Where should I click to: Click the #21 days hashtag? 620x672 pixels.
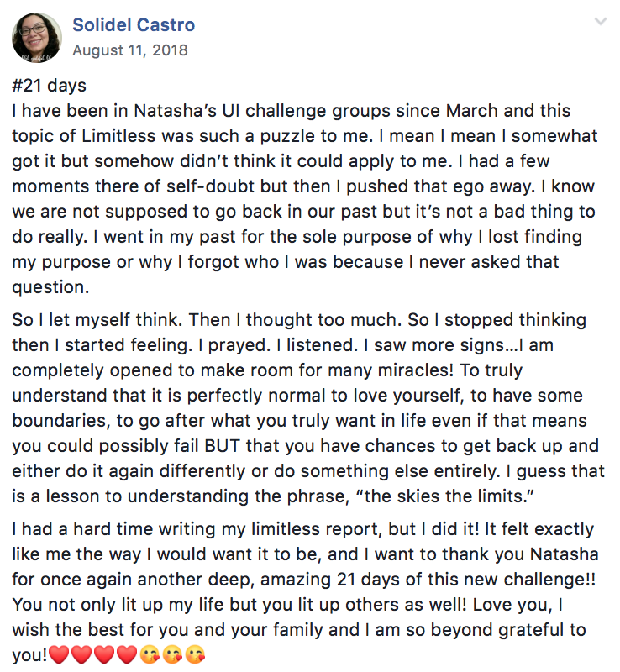[50, 86]
